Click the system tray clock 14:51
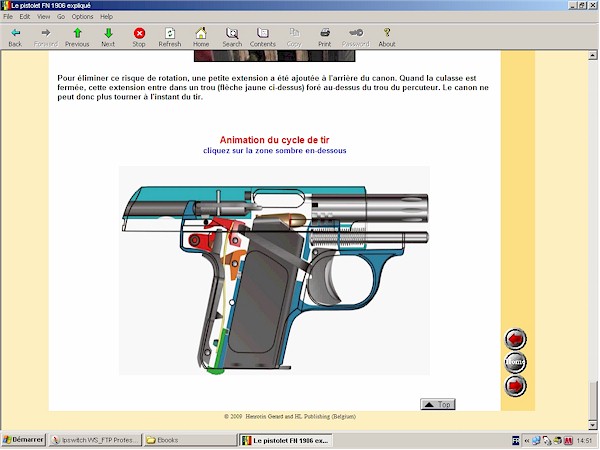The image size is (600, 450). 584,440
